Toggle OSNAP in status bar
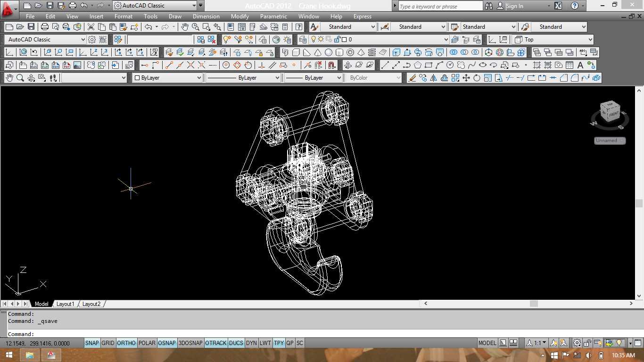The width and height of the screenshot is (644, 362). pos(167,343)
